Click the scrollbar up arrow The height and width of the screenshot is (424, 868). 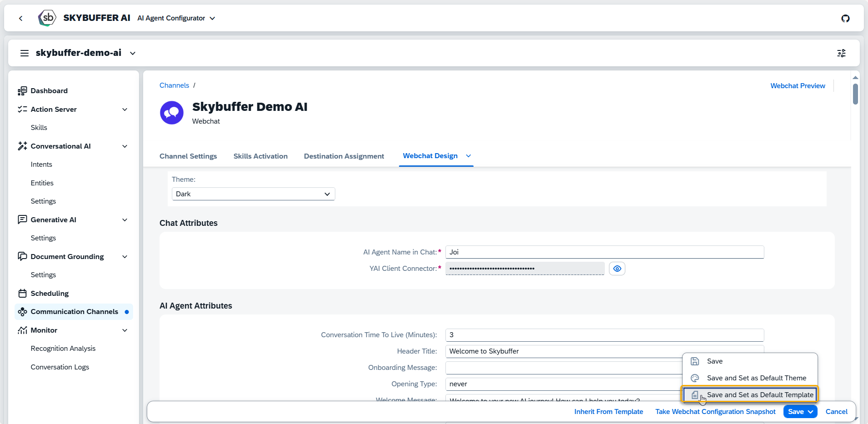click(x=855, y=77)
